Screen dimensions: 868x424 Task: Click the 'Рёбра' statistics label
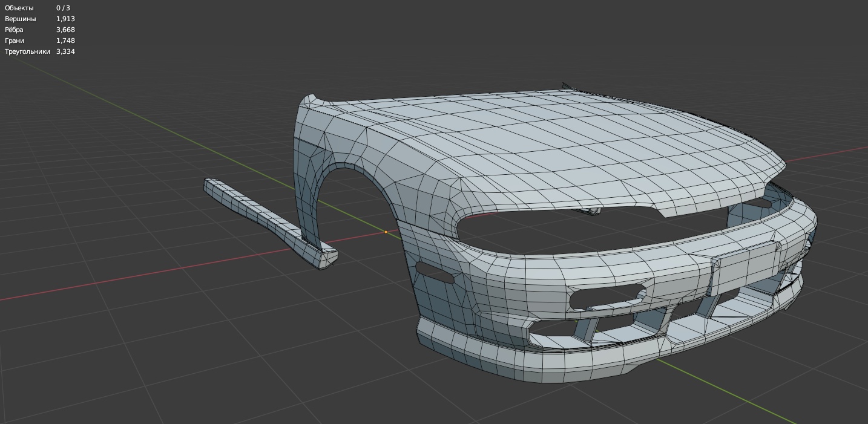[14, 30]
